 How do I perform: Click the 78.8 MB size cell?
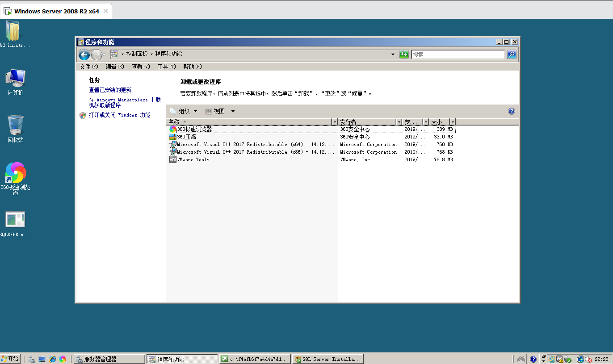(x=443, y=159)
